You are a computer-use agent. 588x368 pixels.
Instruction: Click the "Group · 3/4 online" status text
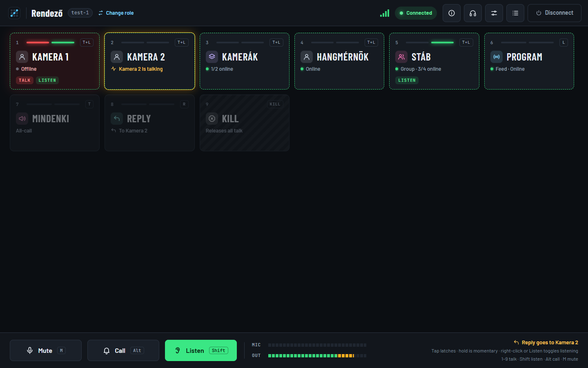coord(421,69)
